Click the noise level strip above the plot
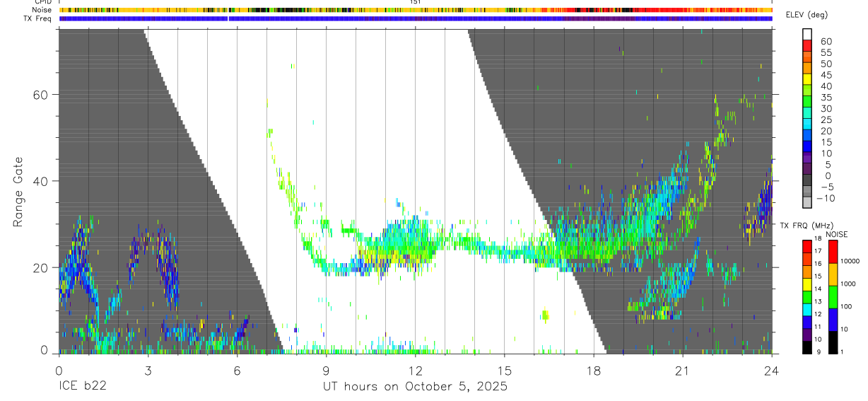Image resolution: width=868 pixels, height=401 pixels. (416, 10)
